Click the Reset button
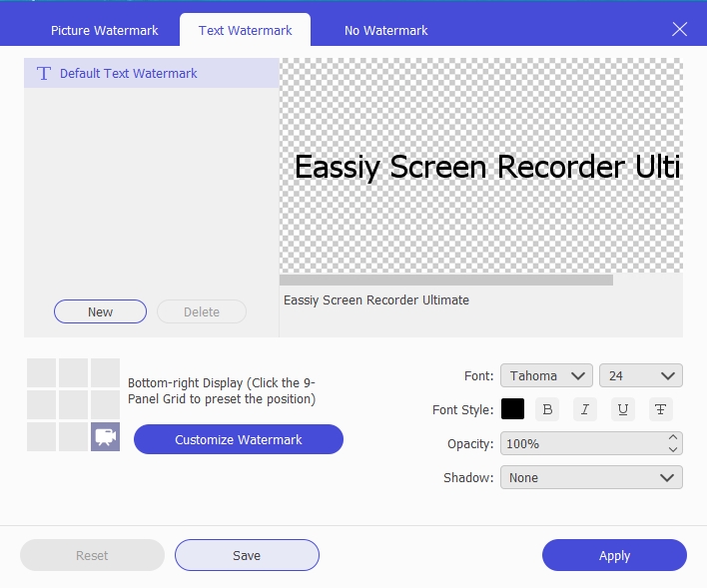707x588 pixels. [92, 555]
